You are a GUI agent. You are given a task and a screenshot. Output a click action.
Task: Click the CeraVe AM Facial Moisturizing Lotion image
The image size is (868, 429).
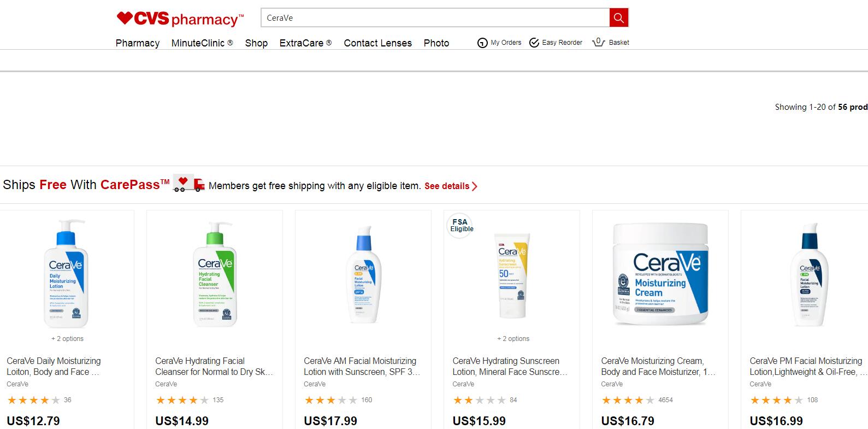(363, 276)
